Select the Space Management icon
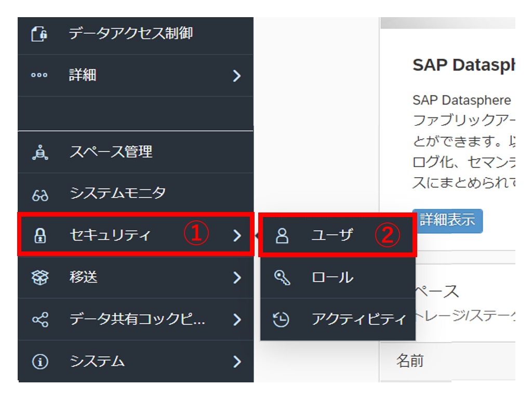The height and width of the screenshot is (399, 532). point(39,152)
